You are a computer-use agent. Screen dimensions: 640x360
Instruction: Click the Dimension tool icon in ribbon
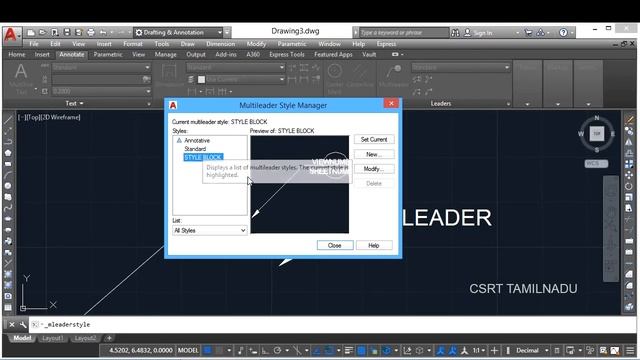click(169, 72)
